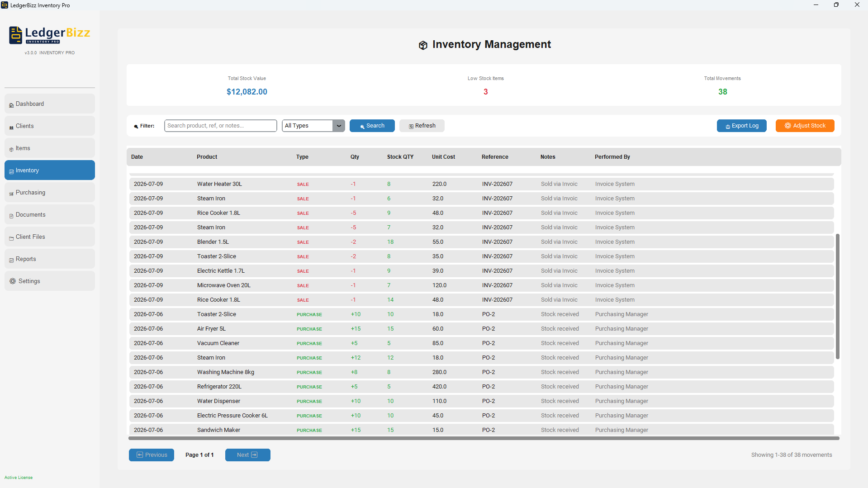
Task: Select the Electric Pressure Cooker 6L row
Action: (x=482, y=416)
